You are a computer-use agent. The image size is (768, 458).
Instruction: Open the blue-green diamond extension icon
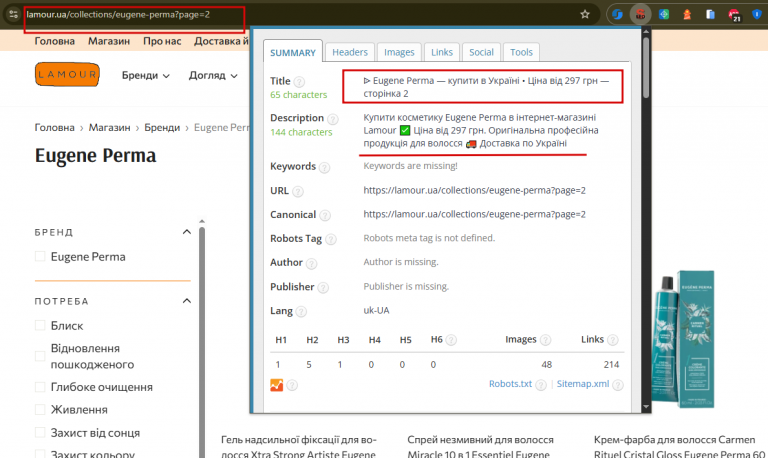tap(664, 14)
